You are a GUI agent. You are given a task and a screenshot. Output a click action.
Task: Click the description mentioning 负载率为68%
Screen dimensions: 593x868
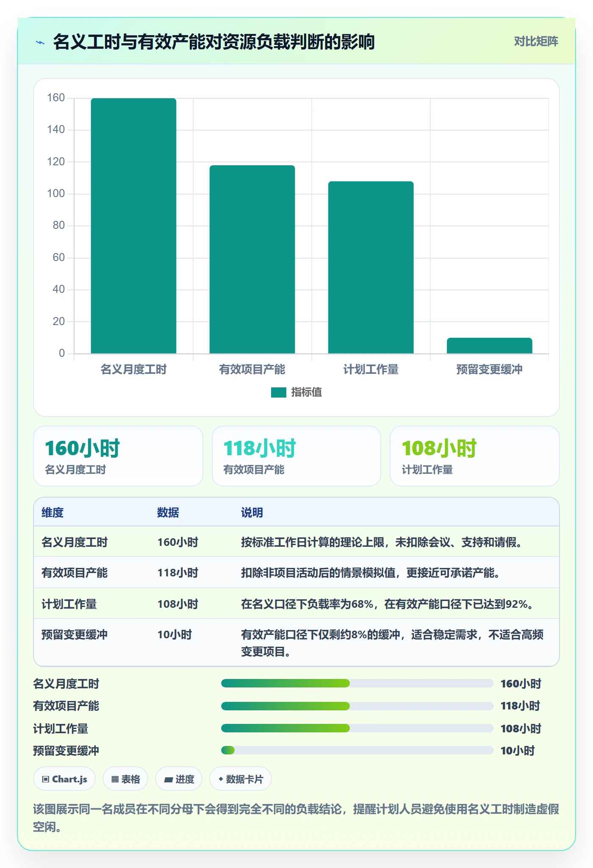click(x=387, y=604)
